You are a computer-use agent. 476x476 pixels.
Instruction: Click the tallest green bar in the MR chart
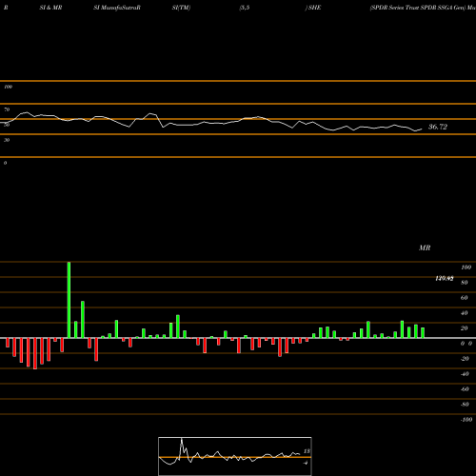[x=69, y=300]
